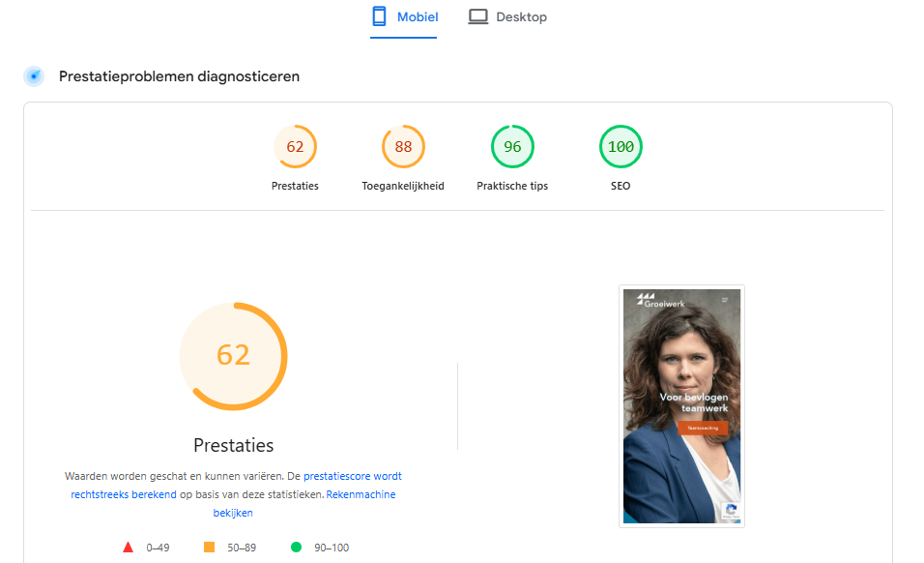Viewport: 924px width, 563px height.
Task: Click the blue diagnose icon beside Prestatieproblemen heading
Action: click(x=34, y=76)
